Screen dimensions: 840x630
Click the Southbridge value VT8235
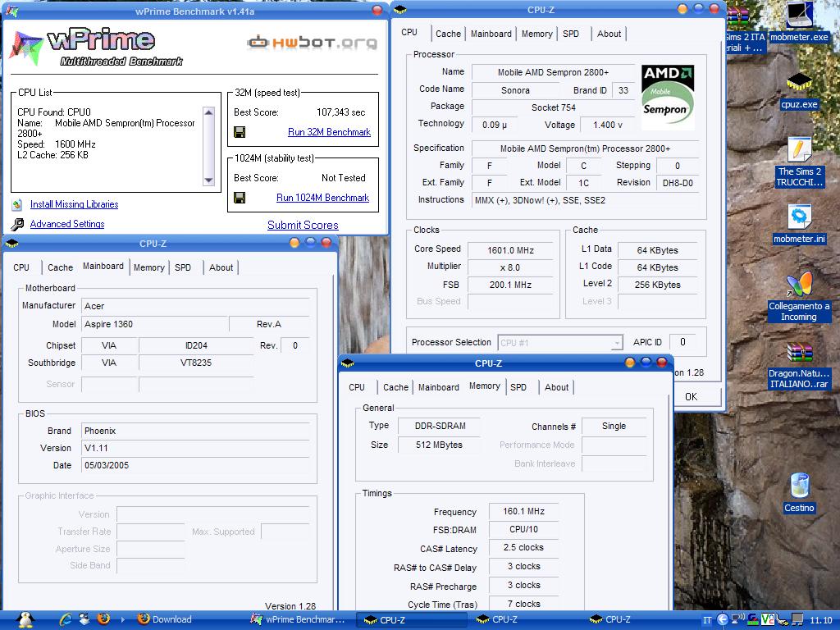tap(196, 363)
